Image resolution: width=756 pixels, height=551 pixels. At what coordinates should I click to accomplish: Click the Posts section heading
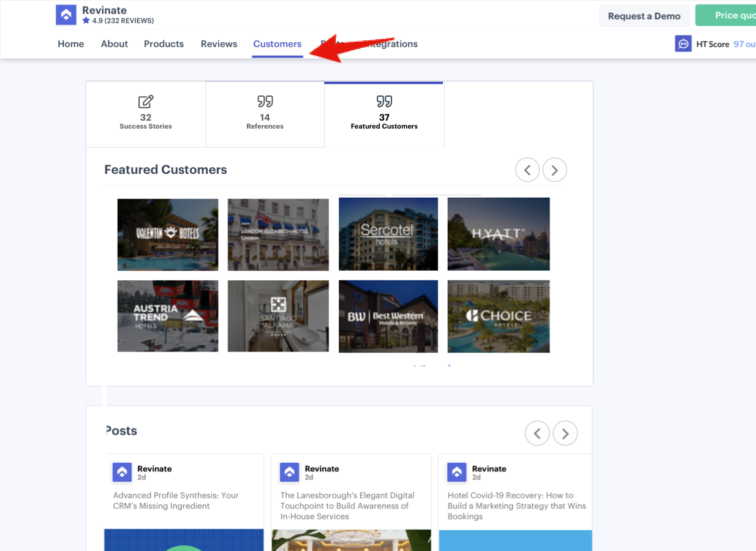pos(121,431)
